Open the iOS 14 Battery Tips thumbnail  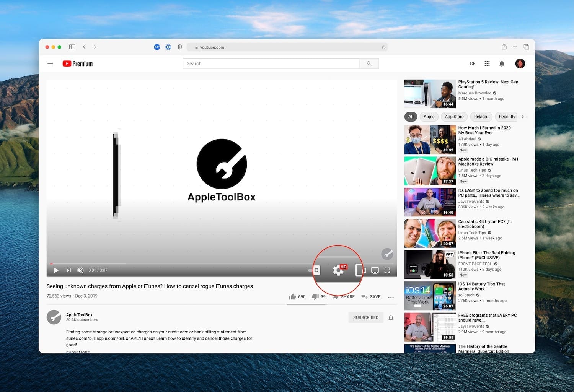(430, 296)
